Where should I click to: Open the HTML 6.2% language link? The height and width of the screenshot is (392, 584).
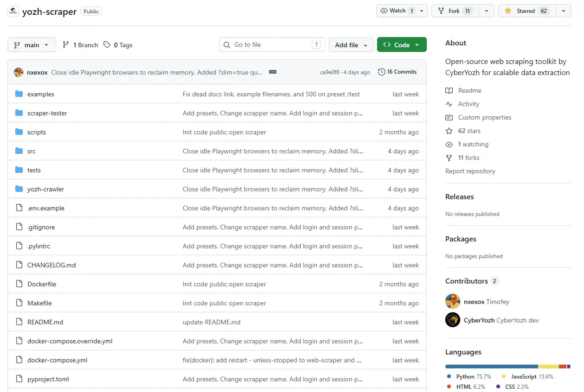coord(466,386)
